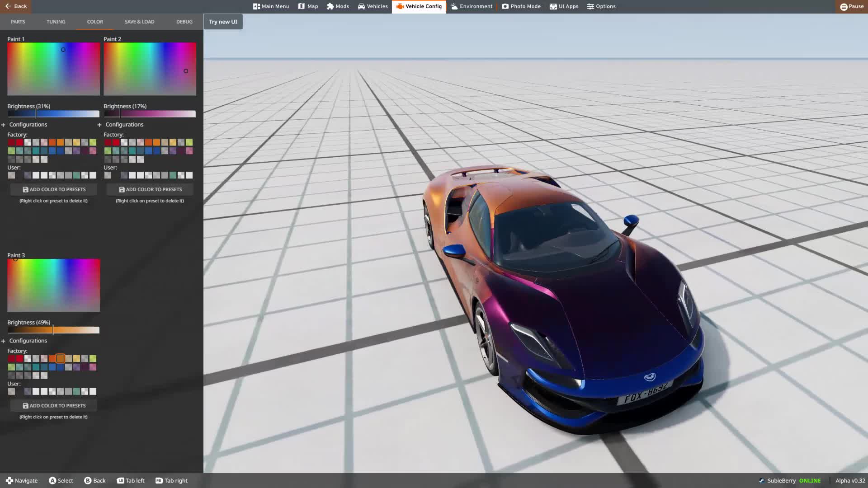Open the SAVE & LOAD tab
Image resolution: width=868 pixels, height=488 pixels.
point(139,21)
